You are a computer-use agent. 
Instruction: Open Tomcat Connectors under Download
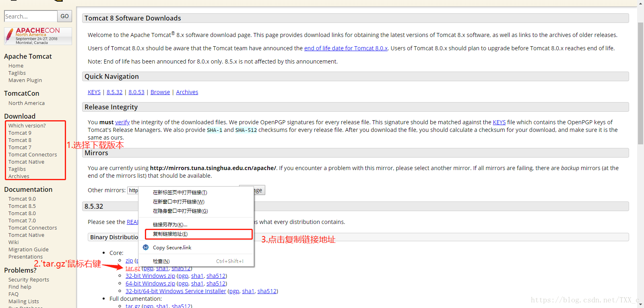[33, 155]
